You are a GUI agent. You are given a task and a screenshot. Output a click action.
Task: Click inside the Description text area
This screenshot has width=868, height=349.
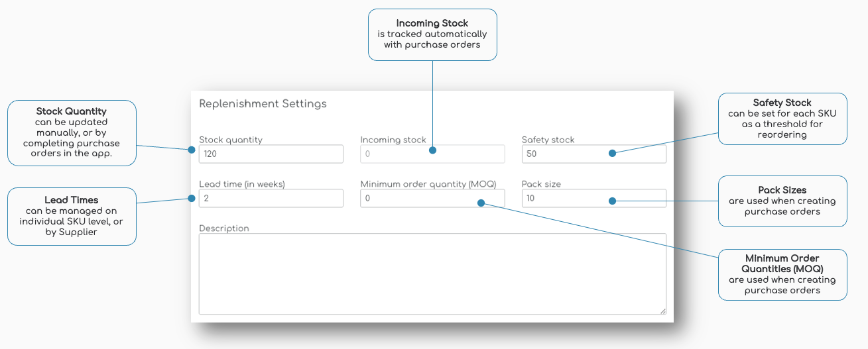[x=432, y=273]
